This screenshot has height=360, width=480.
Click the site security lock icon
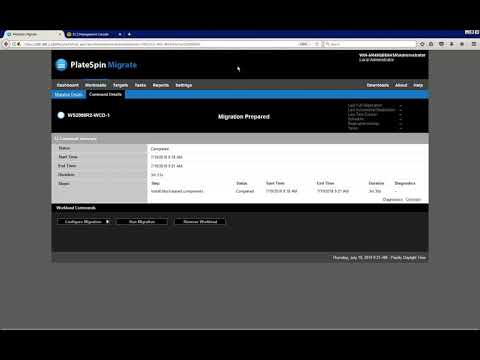(x=19, y=44)
